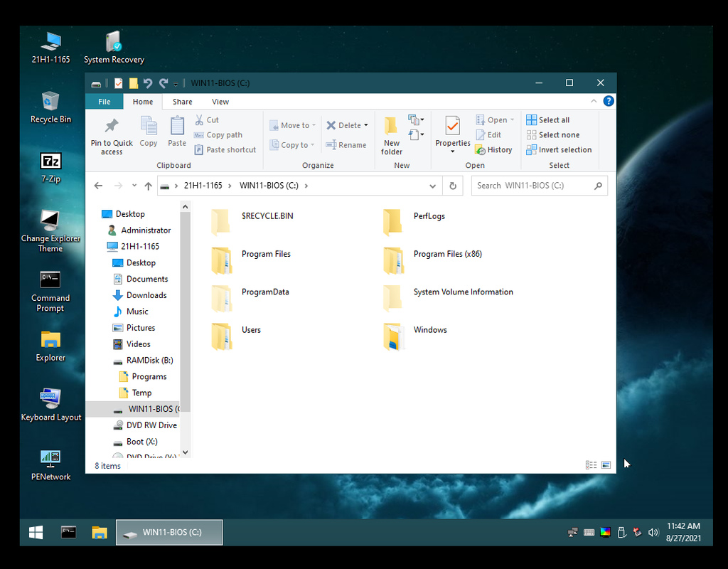Click the Help question mark icon
The height and width of the screenshot is (569, 728).
point(609,101)
